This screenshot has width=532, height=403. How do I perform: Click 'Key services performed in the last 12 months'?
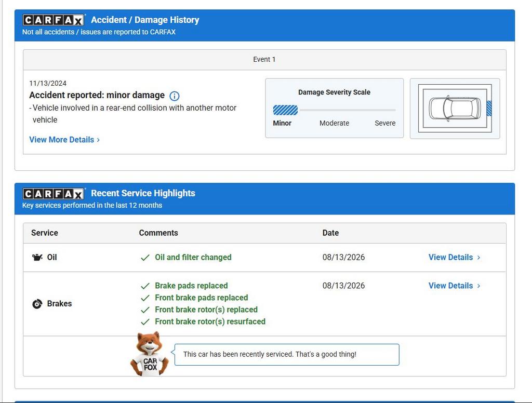coord(92,205)
